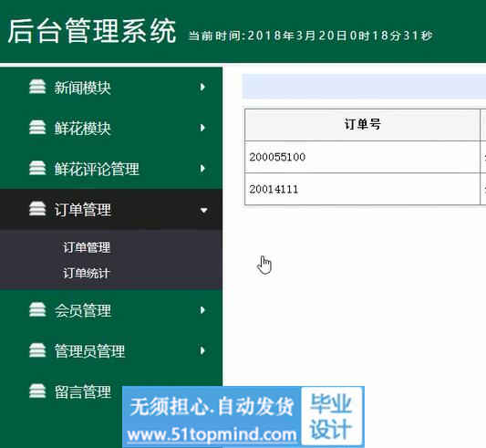Screen dimensions: 486x448
Task: Open the 订单统计 submenu item
Action: [86, 274]
